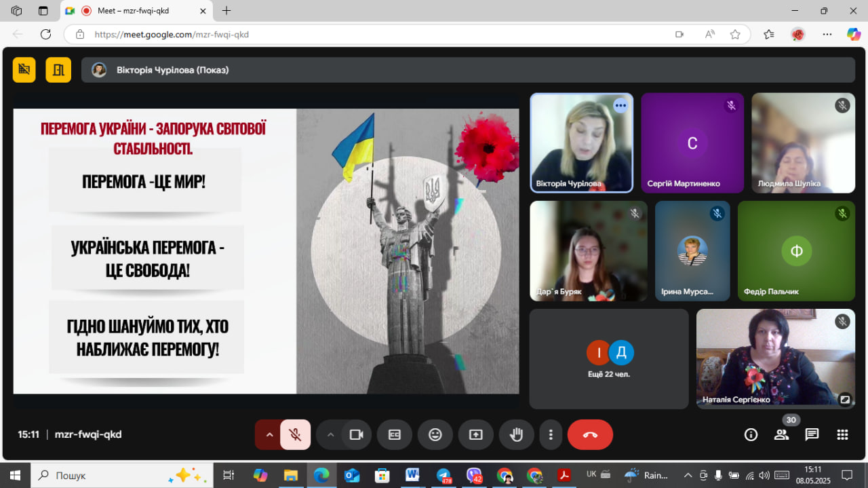Leave the call with red button
868x488 pixels.
point(590,435)
